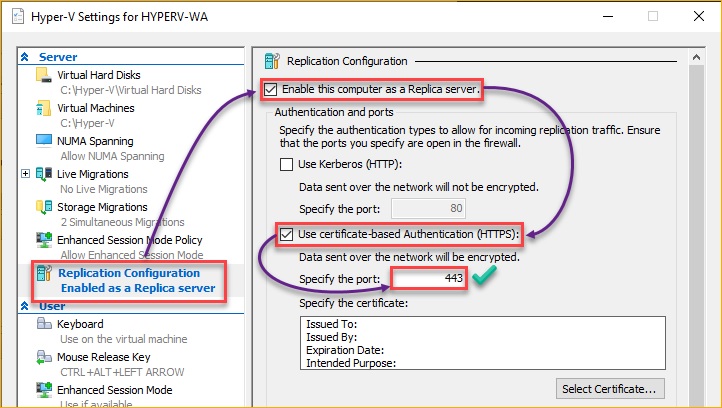Maximize the Hyper-V Settings window
This screenshot has width=722, height=408.
(653, 17)
